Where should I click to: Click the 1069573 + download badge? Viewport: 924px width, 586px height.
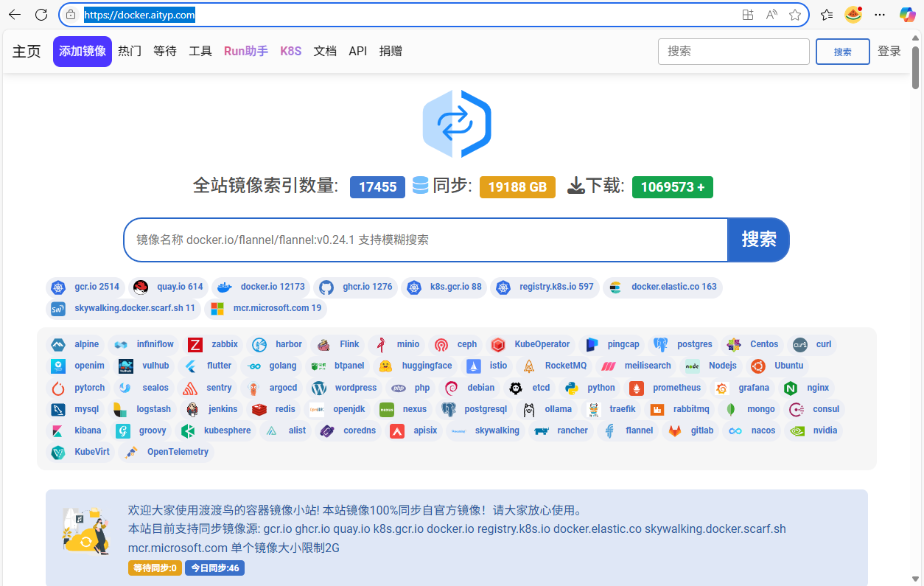[x=672, y=187]
